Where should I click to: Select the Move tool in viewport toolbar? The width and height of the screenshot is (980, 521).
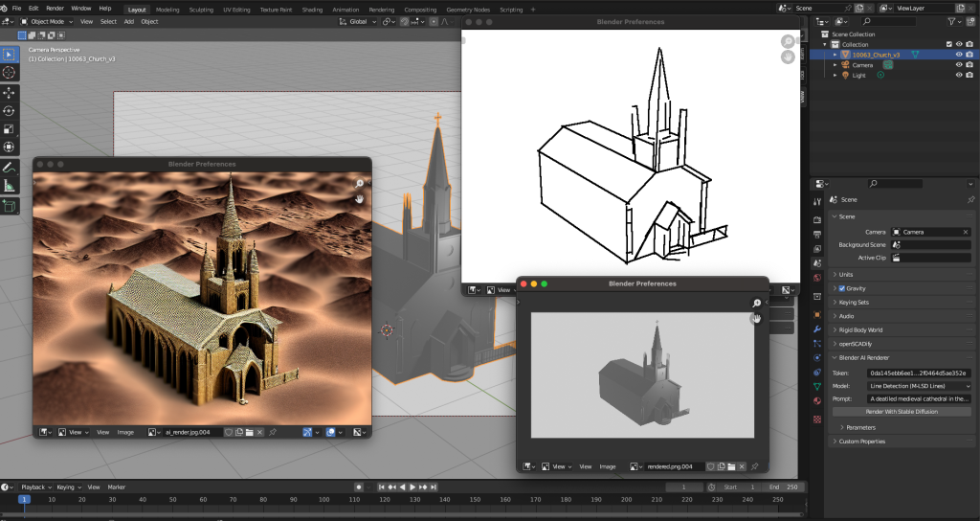[x=10, y=92]
